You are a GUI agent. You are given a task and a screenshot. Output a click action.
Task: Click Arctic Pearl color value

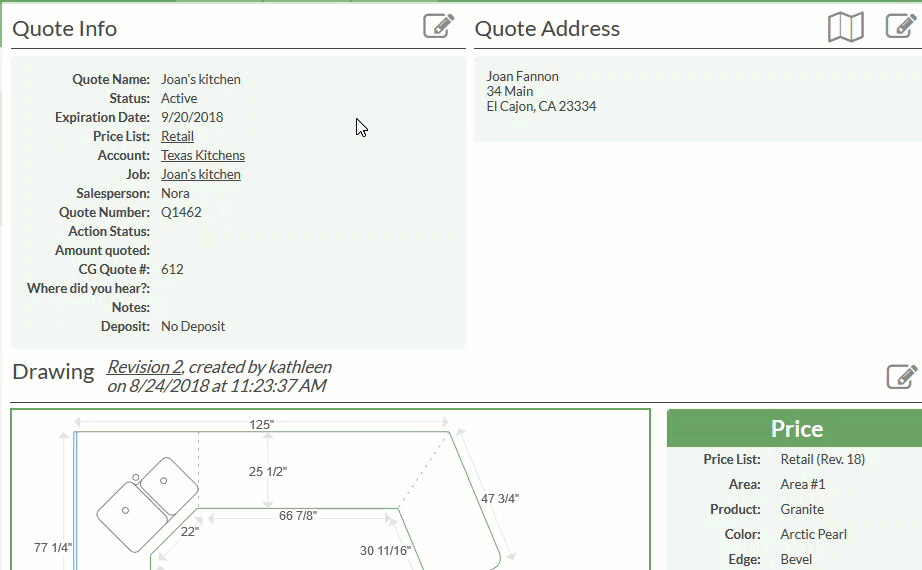[813, 535]
